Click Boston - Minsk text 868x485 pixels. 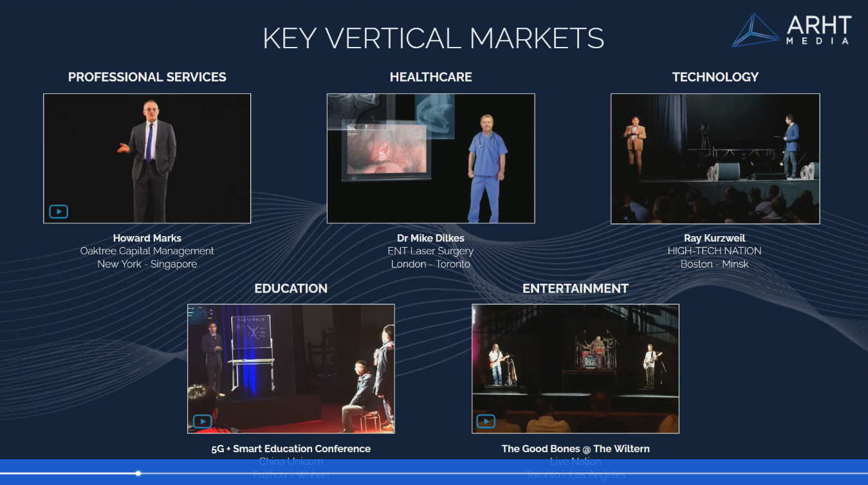click(x=715, y=264)
